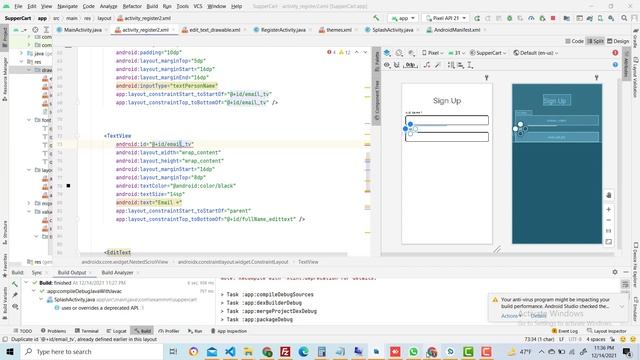This screenshot has height=360, width=640.
Task: Click the zoom in plus on design surface
Action: click(609, 209)
